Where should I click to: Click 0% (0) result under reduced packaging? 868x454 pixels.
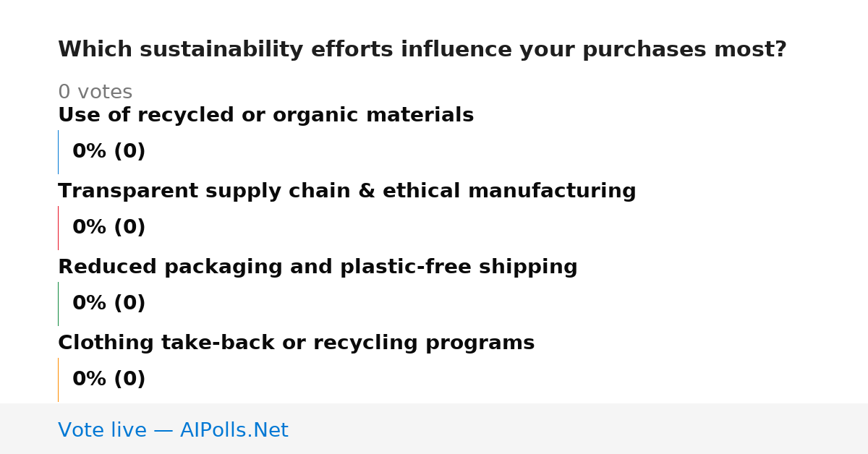109,304
